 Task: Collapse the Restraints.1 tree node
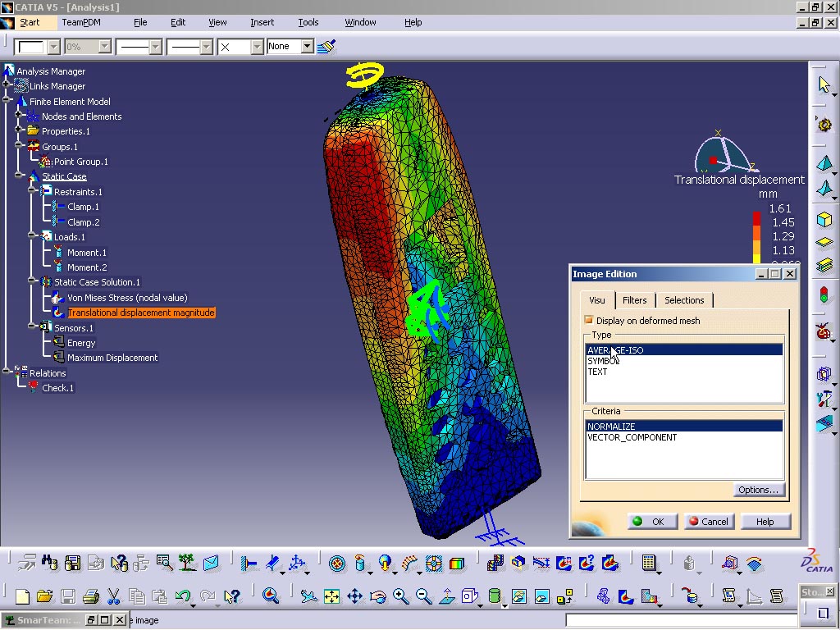point(32,191)
